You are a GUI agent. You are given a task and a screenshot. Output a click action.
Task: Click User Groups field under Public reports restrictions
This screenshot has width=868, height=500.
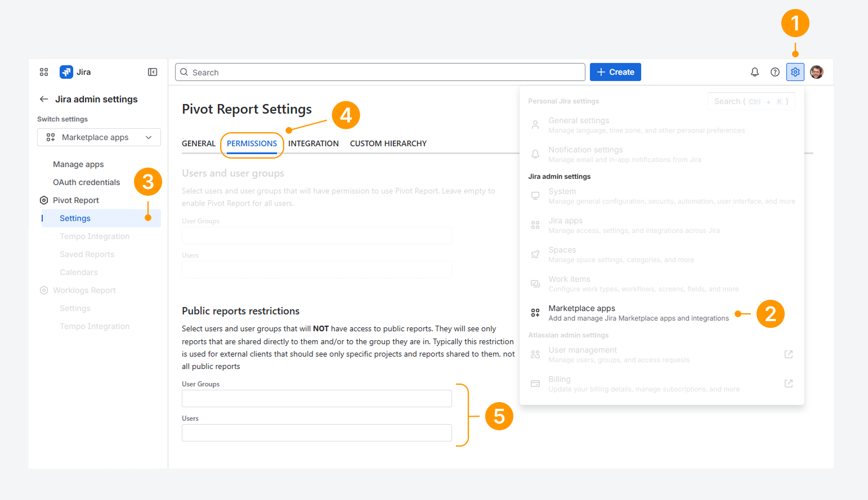[x=317, y=398]
